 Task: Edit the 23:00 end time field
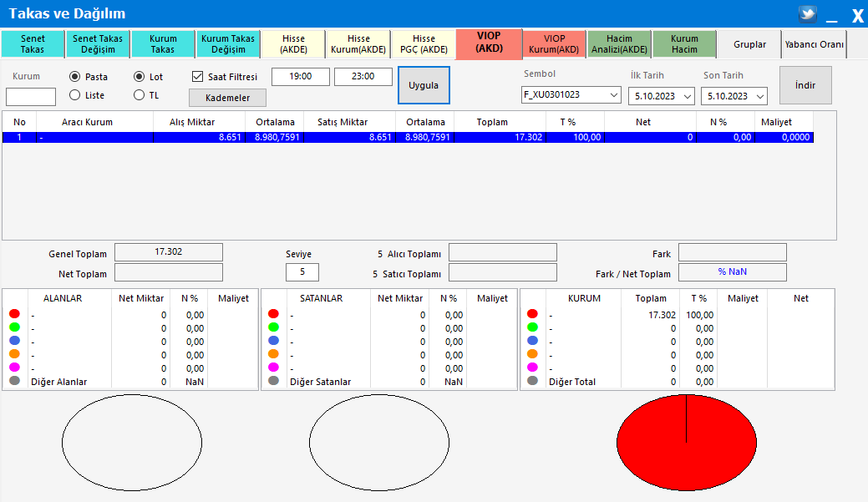click(363, 76)
